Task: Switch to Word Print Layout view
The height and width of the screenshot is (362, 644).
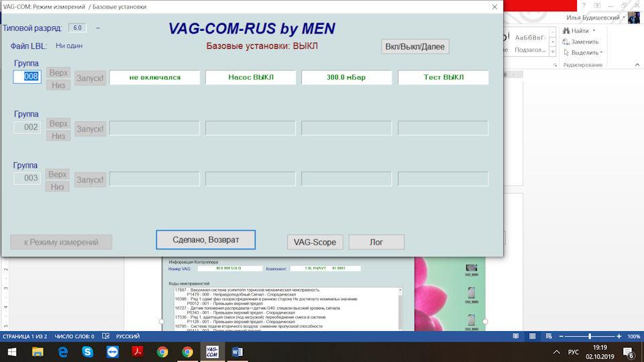Action: coord(532,336)
